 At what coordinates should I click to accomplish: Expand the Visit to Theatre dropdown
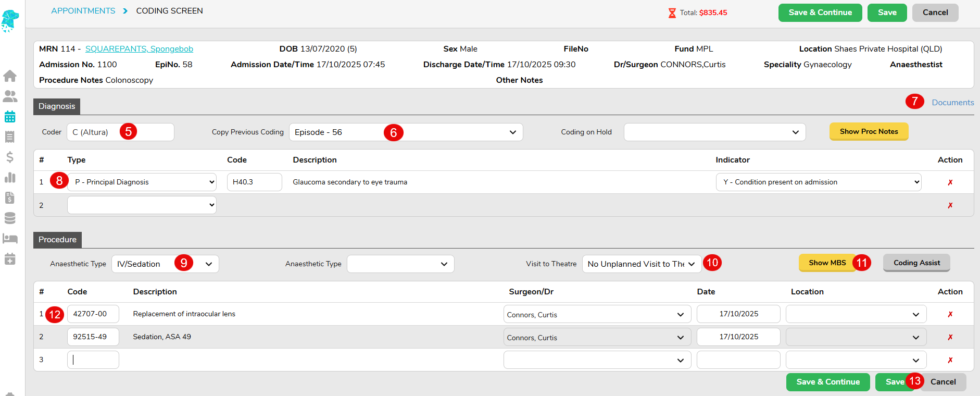[641, 264]
